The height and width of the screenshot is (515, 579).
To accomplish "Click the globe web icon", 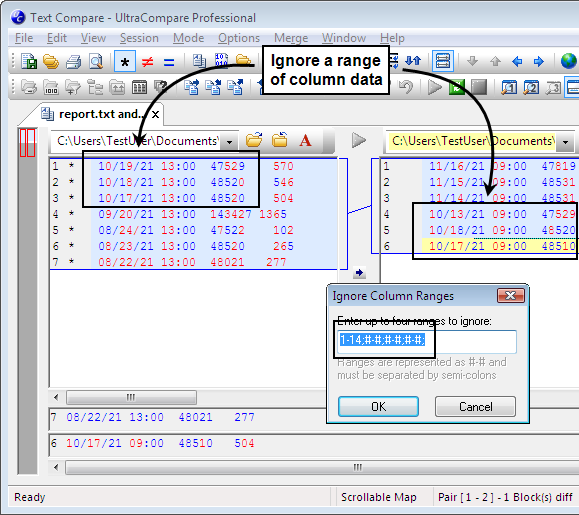I will 569,61.
